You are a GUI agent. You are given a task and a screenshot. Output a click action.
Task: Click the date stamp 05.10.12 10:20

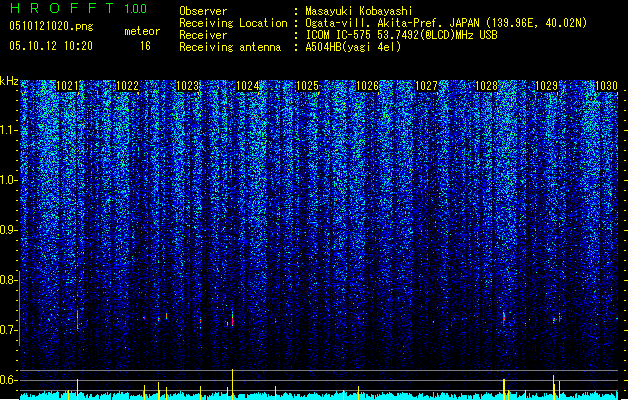pos(51,46)
